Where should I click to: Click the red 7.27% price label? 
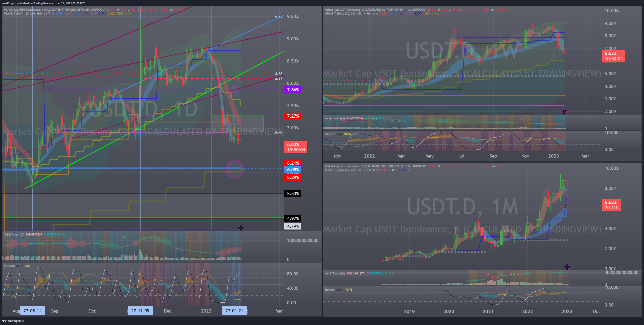tap(293, 116)
